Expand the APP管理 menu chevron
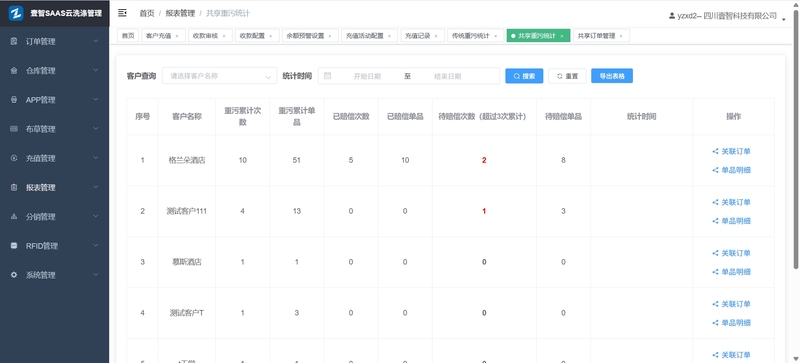The height and width of the screenshot is (363, 800). tap(96, 100)
